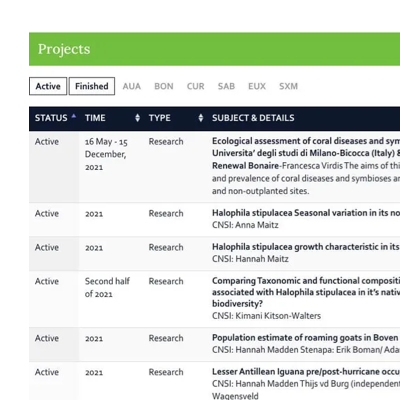Select the SAB island filter
This screenshot has height=400, width=400.
(x=226, y=86)
